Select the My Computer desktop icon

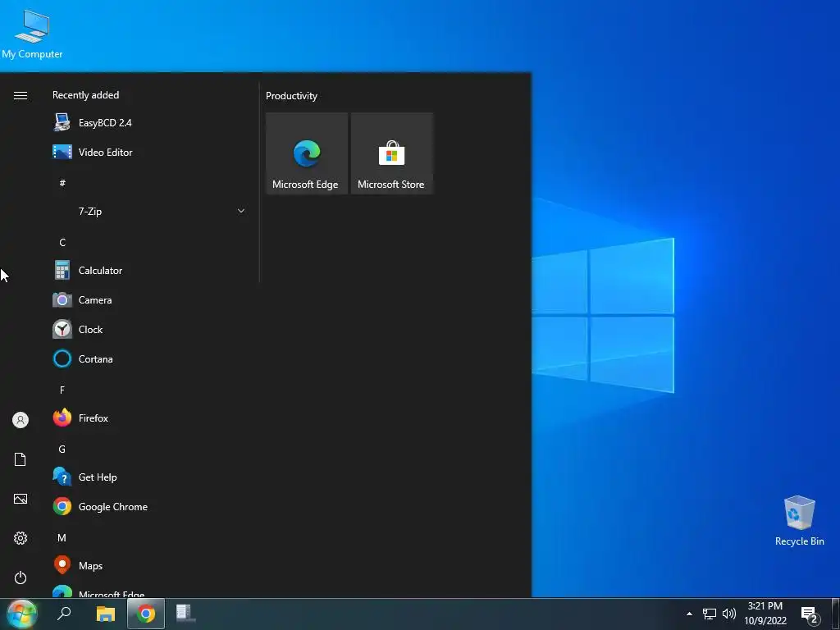[32, 34]
